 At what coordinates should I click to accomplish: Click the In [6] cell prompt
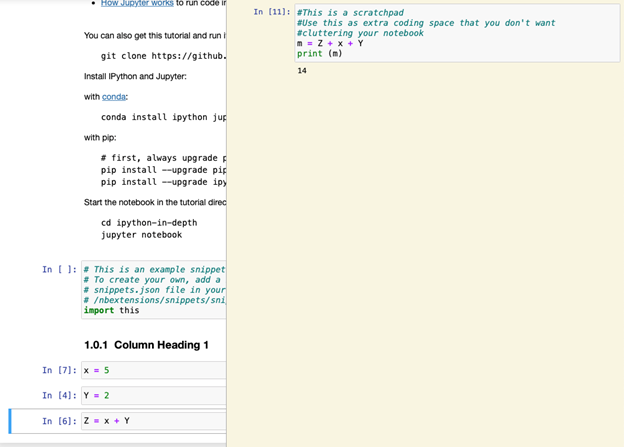click(x=59, y=421)
